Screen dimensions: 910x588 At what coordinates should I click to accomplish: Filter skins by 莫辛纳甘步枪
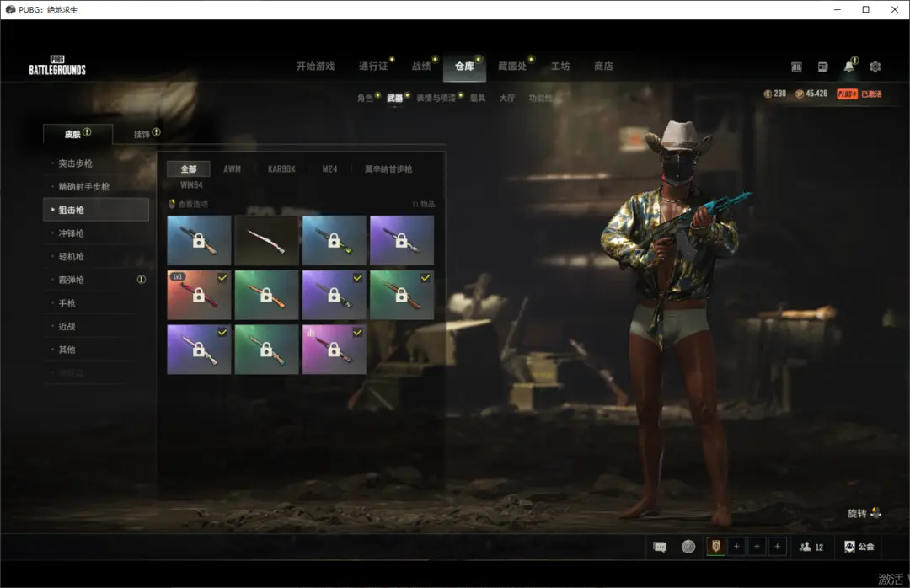coord(388,169)
